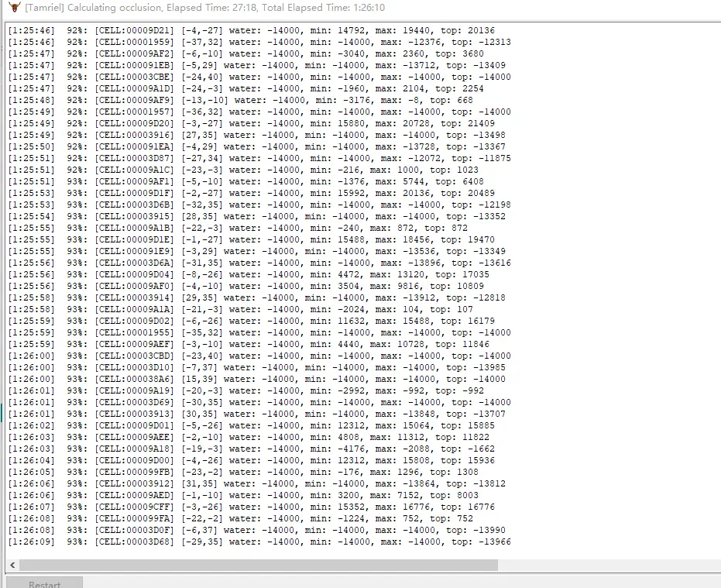Viewport: 721px width, 588px height.
Task: Select the log line for CELL:00009AF0
Action: 246,286
